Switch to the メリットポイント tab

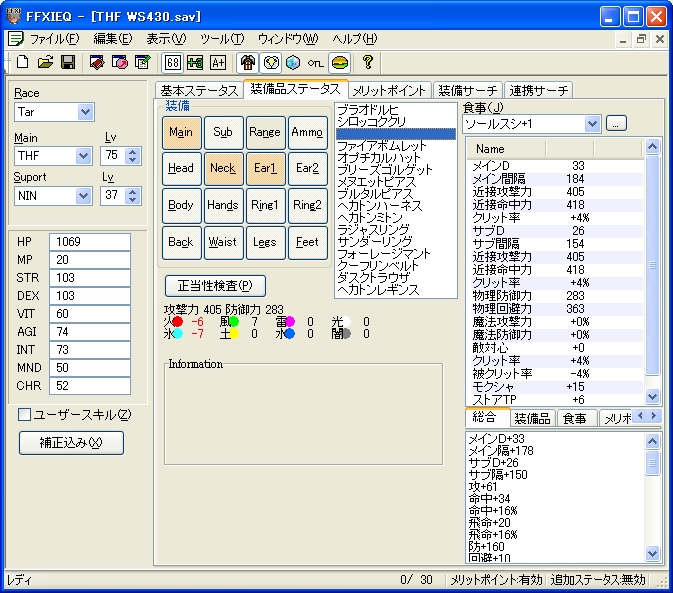[389, 90]
